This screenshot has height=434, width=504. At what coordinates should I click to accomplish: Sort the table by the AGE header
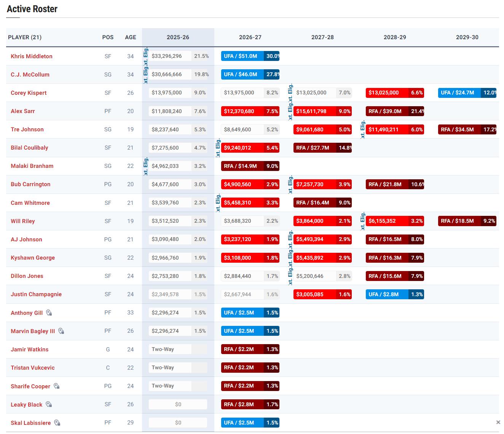(x=131, y=37)
